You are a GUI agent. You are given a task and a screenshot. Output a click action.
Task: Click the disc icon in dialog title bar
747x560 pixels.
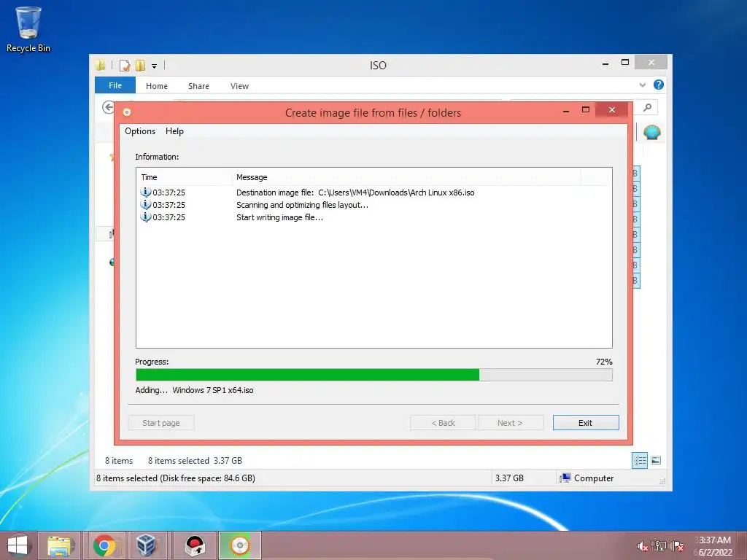(127, 112)
